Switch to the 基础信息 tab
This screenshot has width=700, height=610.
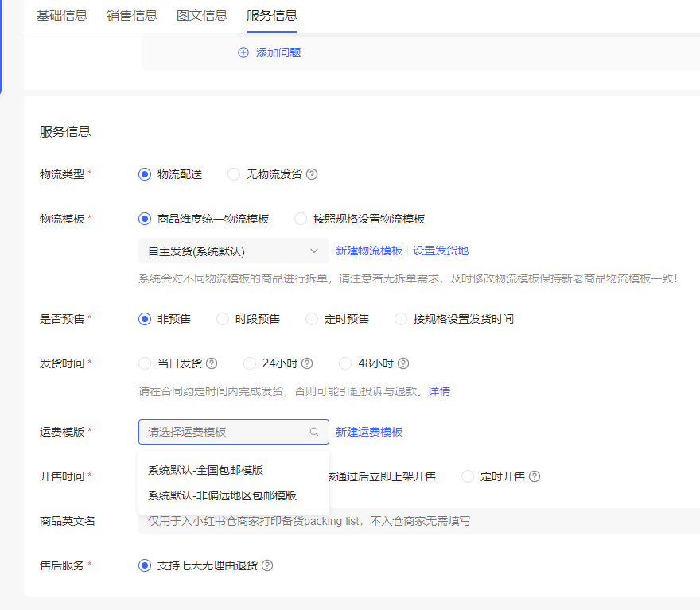pos(62,16)
